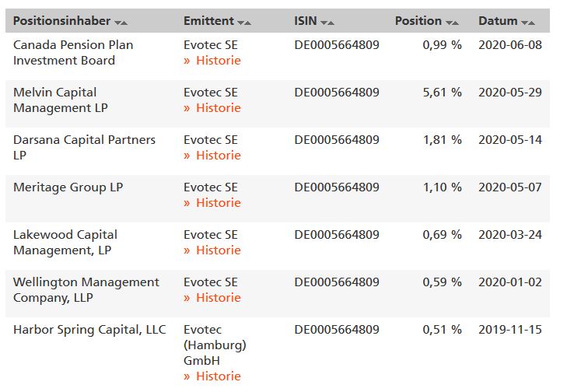Sort Position column descending via down arrow
Screen dimensions: 567x392
click(447, 23)
